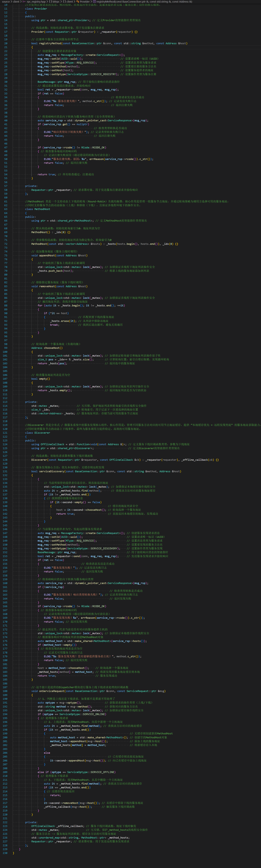Click serviceDiscovery function name on line 131
Screen dimensions: 261x868
coord(52,471)
